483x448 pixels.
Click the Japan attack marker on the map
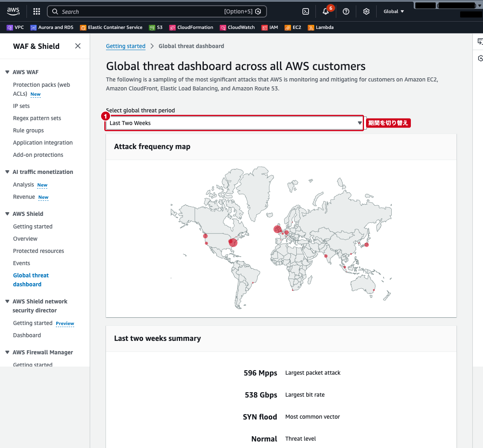366,245
